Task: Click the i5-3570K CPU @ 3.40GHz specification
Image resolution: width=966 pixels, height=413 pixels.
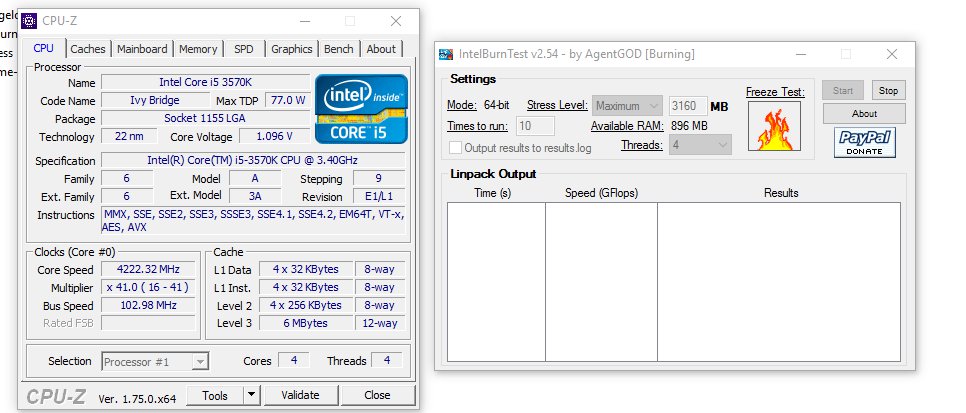Action: pyautogui.click(x=253, y=160)
